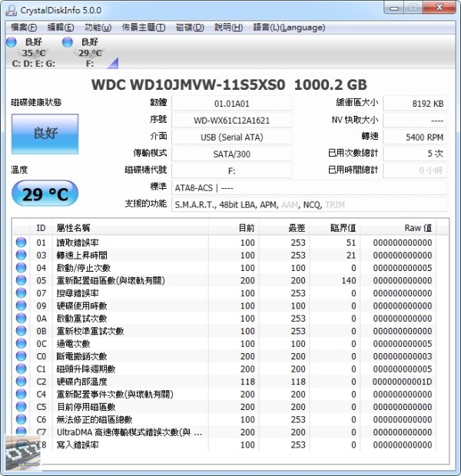Select the C7 UltraDMA 高速傳輸模式錯誤次數 row
This screenshot has height=476, width=461.
click(x=224, y=431)
